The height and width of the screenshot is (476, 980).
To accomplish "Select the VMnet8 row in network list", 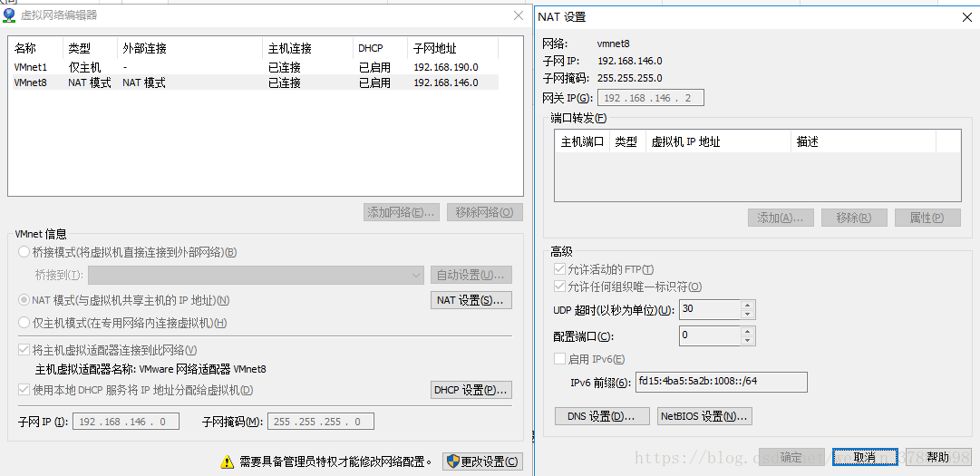I will click(x=256, y=83).
